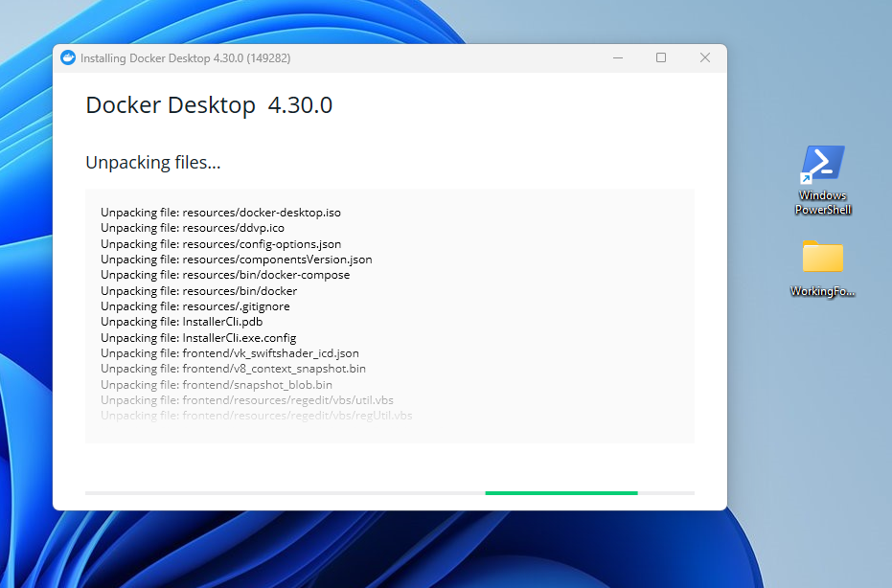This screenshot has width=892, height=588.
Task: Click the "Windows PowerShell" desktop label
Action: click(x=823, y=202)
